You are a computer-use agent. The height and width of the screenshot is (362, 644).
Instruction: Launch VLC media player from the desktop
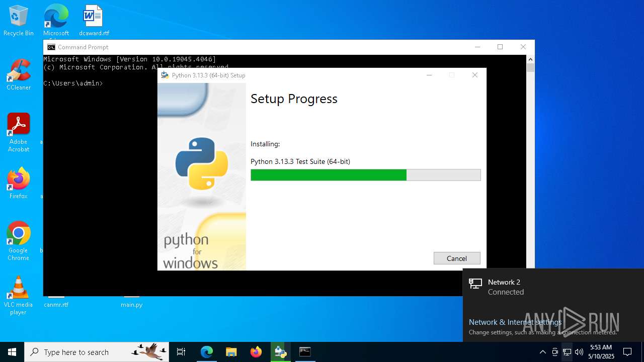[19, 296]
